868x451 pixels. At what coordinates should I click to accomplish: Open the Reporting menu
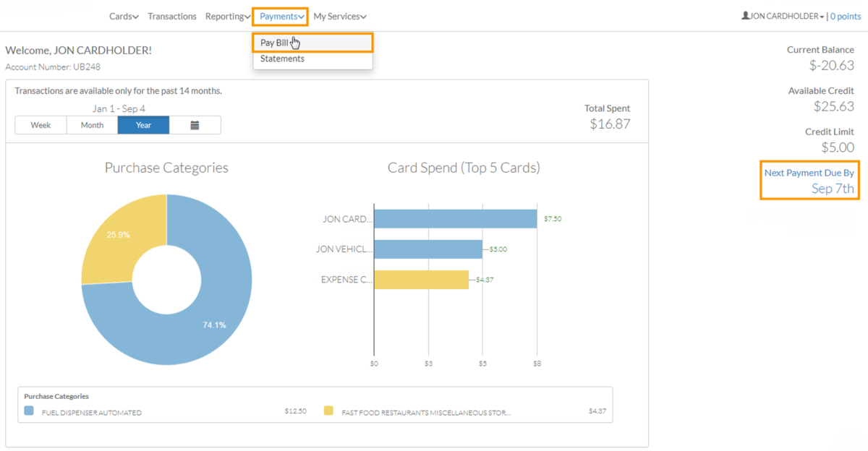pyautogui.click(x=227, y=16)
